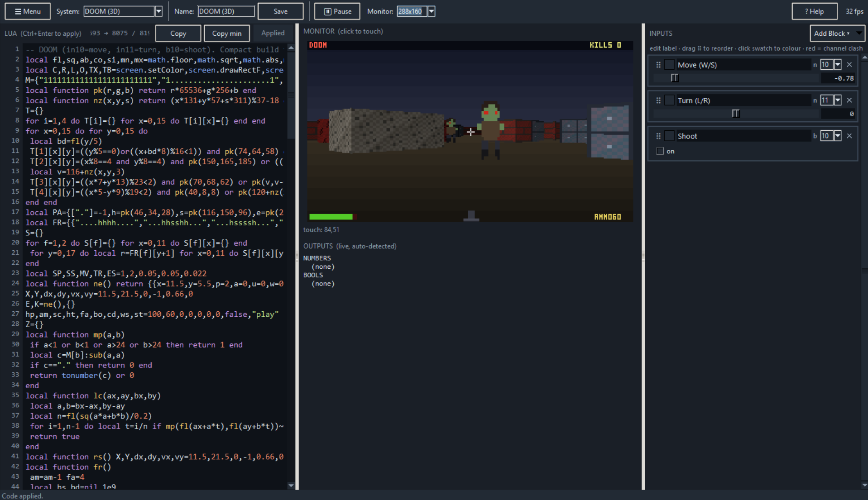Image resolution: width=868 pixels, height=500 pixels.
Task: Click the channel number field of Shoot block
Action: click(x=827, y=136)
